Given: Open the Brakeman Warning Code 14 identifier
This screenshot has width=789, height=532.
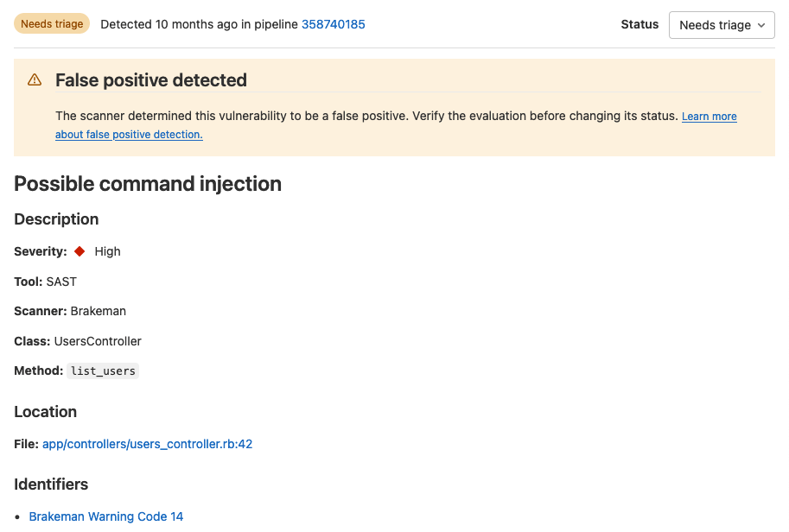Looking at the screenshot, I should [105, 516].
